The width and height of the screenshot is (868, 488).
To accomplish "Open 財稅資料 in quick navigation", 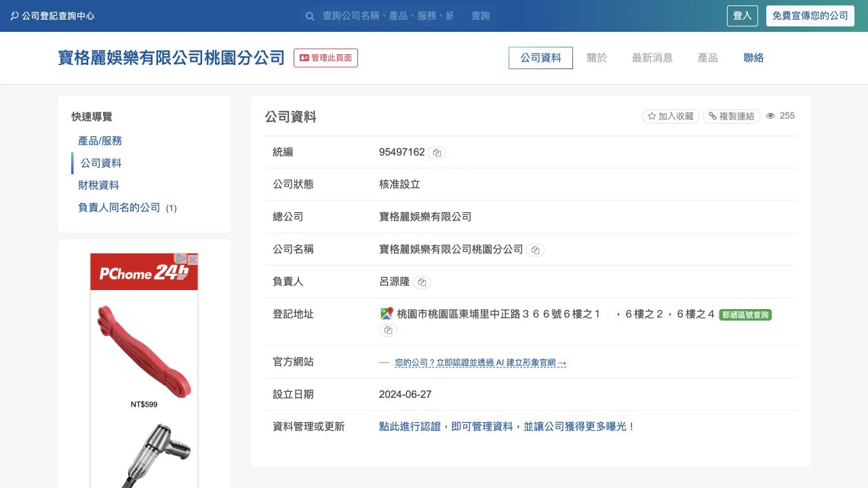I will tap(98, 185).
